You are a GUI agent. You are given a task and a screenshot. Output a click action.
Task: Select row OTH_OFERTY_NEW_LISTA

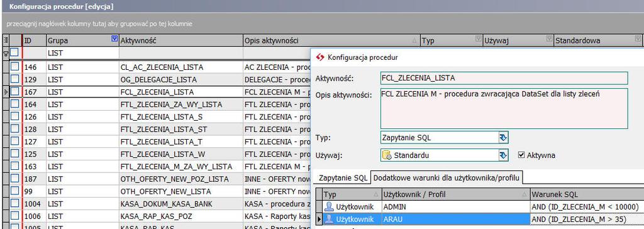(x=165, y=192)
